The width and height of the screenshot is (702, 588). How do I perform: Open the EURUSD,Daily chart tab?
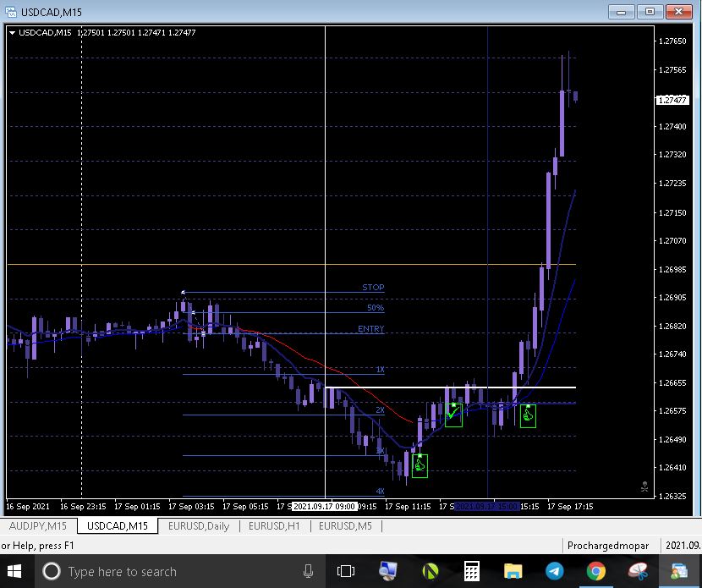pyautogui.click(x=199, y=525)
